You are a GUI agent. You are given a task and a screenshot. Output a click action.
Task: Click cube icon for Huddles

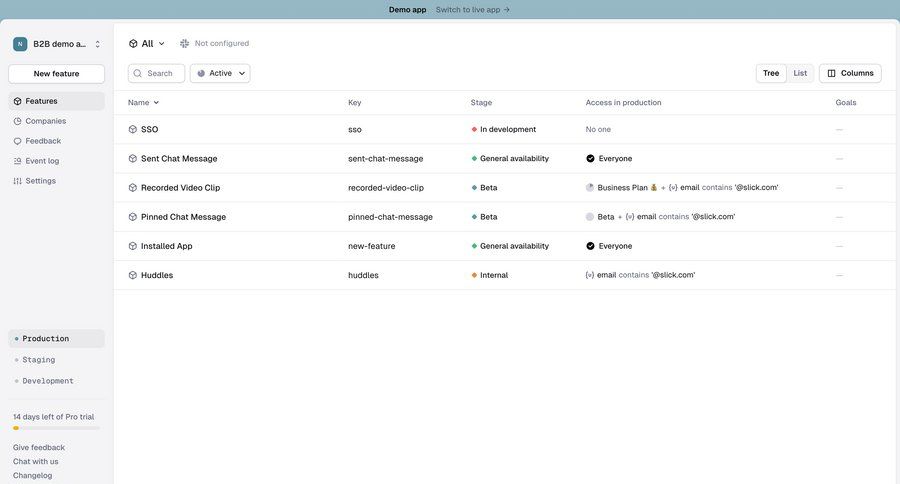[133, 275]
